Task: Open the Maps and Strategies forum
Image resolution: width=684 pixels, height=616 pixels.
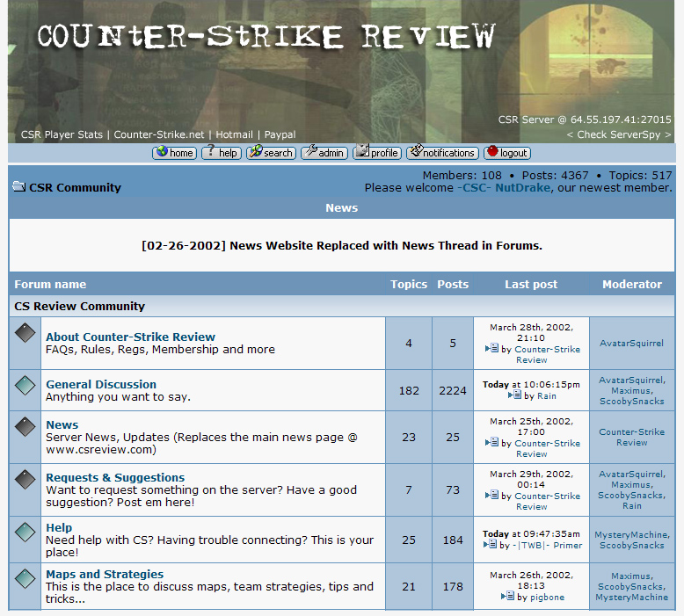Action: coord(105,574)
